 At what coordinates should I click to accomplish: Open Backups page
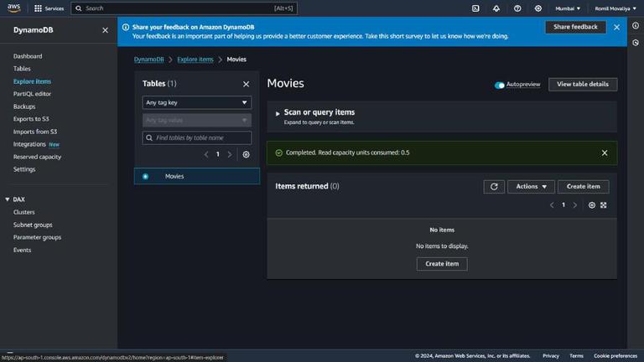pyautogui.click(x=24, y=106)
